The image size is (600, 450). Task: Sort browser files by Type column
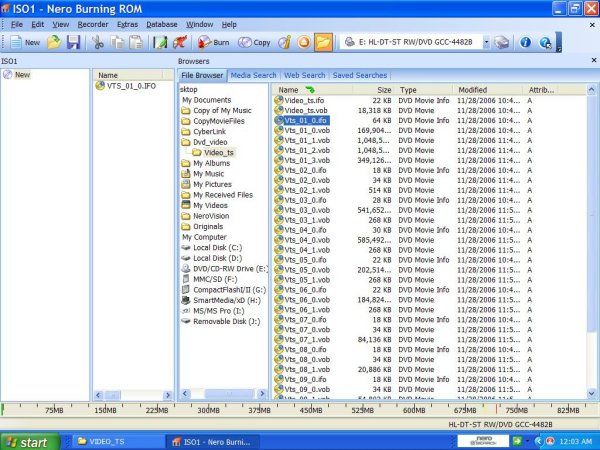click(424, 90)
